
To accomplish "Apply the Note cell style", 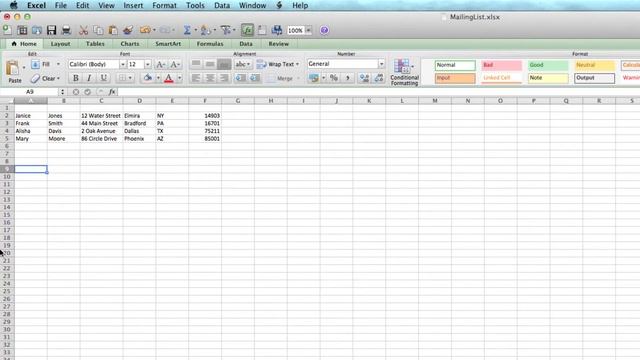I will point(548,78).
